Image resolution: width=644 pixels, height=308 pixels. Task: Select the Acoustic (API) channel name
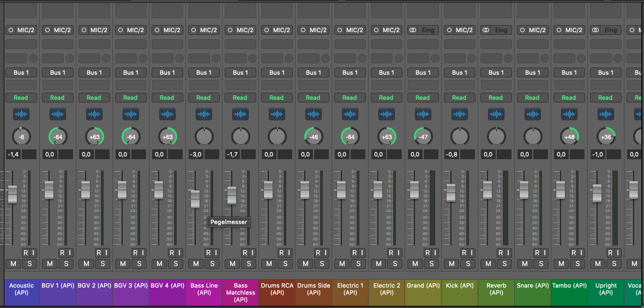pyautogui.click(x=21, y=289)
